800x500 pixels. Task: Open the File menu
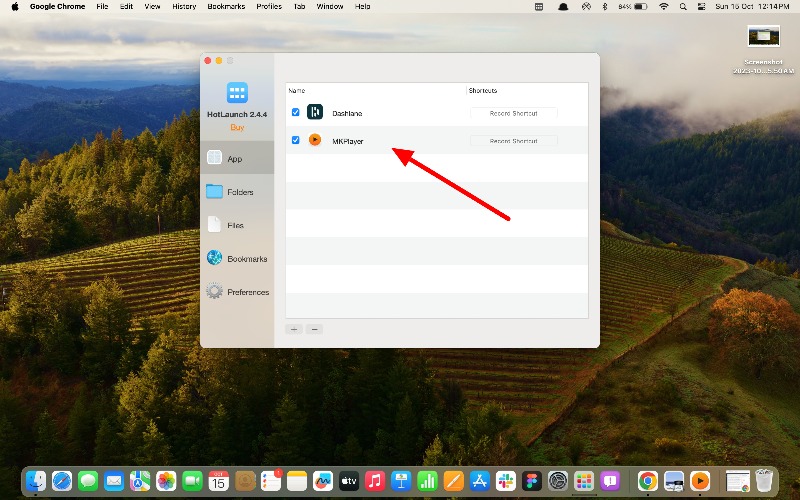point(102,7)
